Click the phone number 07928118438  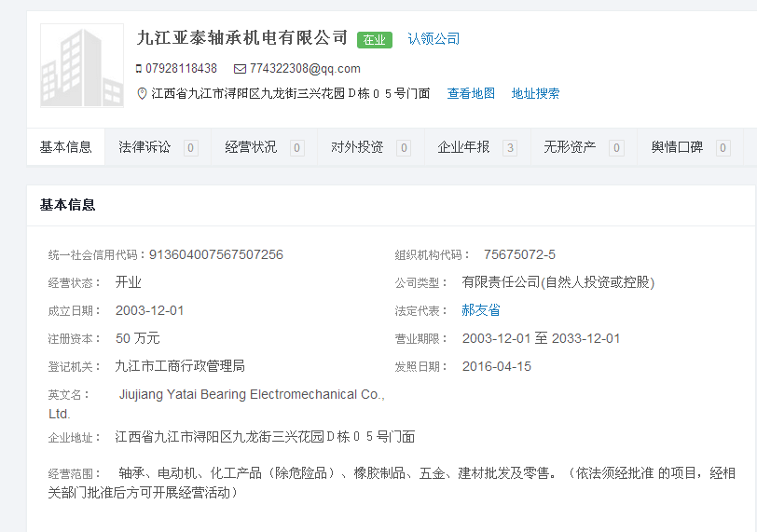tap(183, 69)
